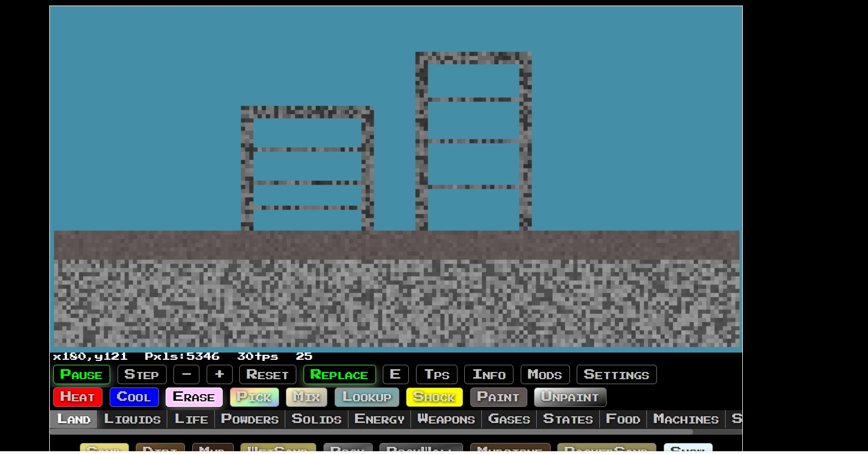Select the Erase tool
Screen dimensions: 868x454
pos(194,397)
